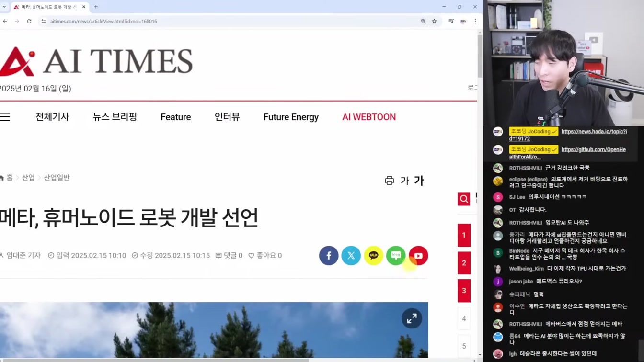Open the Future Energy menu
Screen dimensions: 644x362
click(291, 117)
